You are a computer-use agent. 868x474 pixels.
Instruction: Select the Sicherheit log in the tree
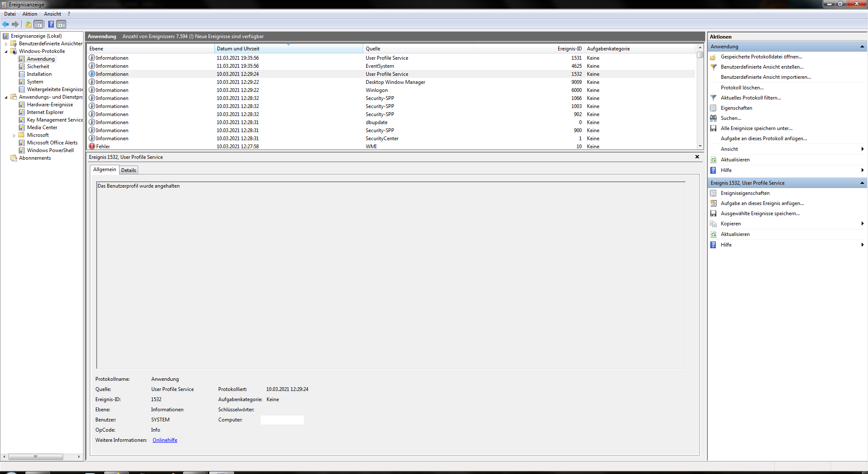tap(38, 67)
